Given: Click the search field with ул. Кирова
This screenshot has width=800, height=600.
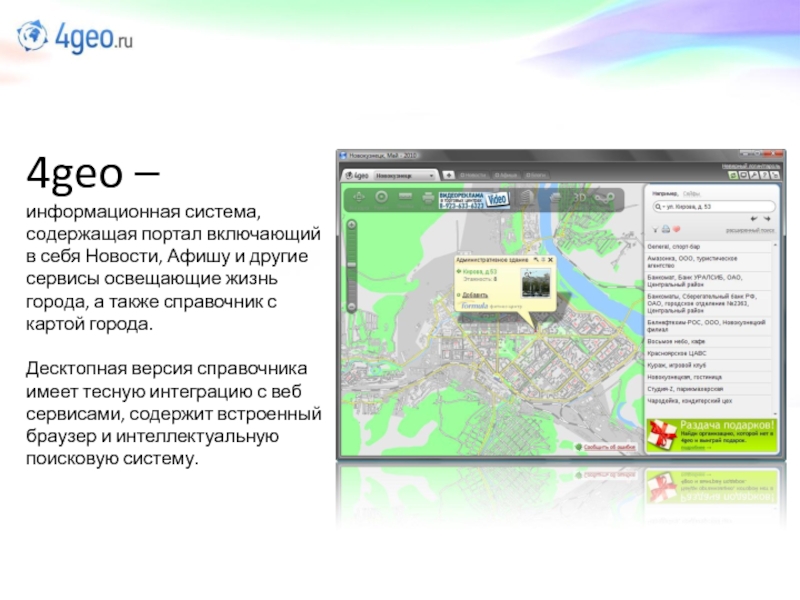Looking at the screenshot, I should point(714,207).
